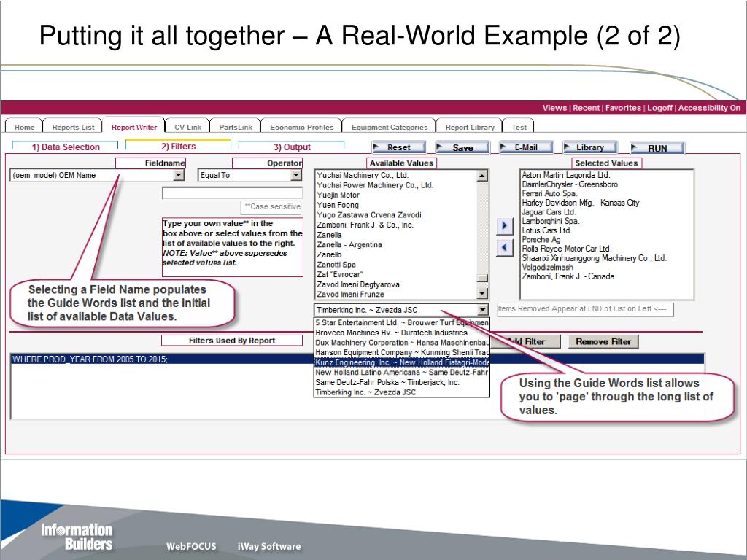Screen dimensions: 747x560
Task: Select Rolls-Royce Motor Car Ltd.
Action: 566,249
